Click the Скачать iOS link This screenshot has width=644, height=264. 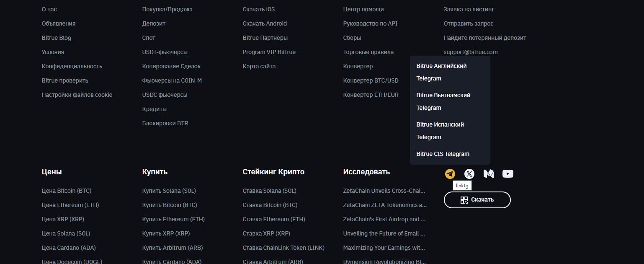258,9
